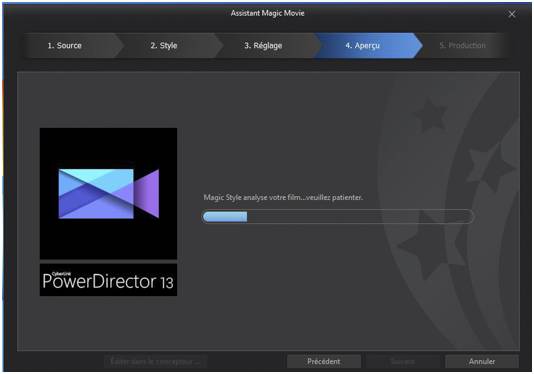Image resolution: width=534 pixels, height=374 pixels.
Task: Click the Assistant Magic Movie title text
Action: tap(267, 13)
